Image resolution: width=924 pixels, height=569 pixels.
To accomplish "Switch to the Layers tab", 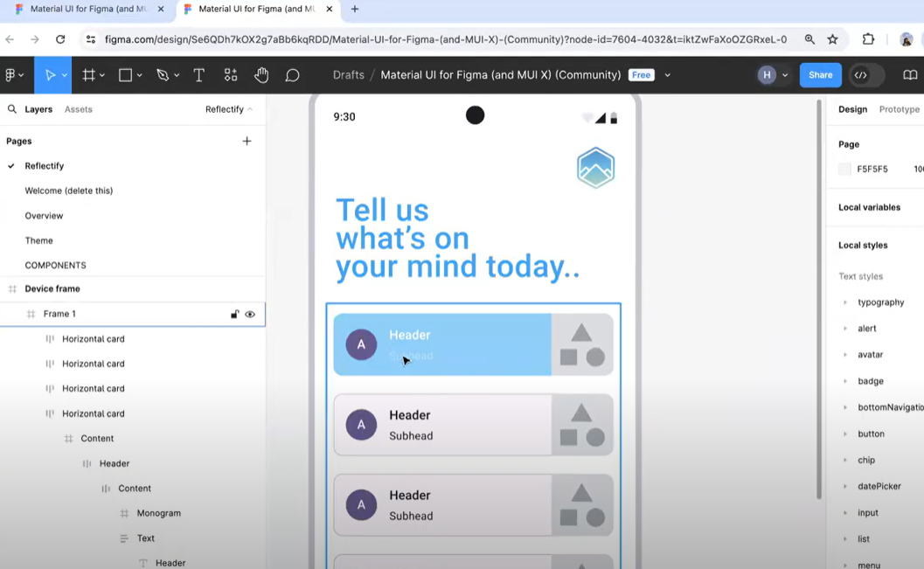I will 38,109.
